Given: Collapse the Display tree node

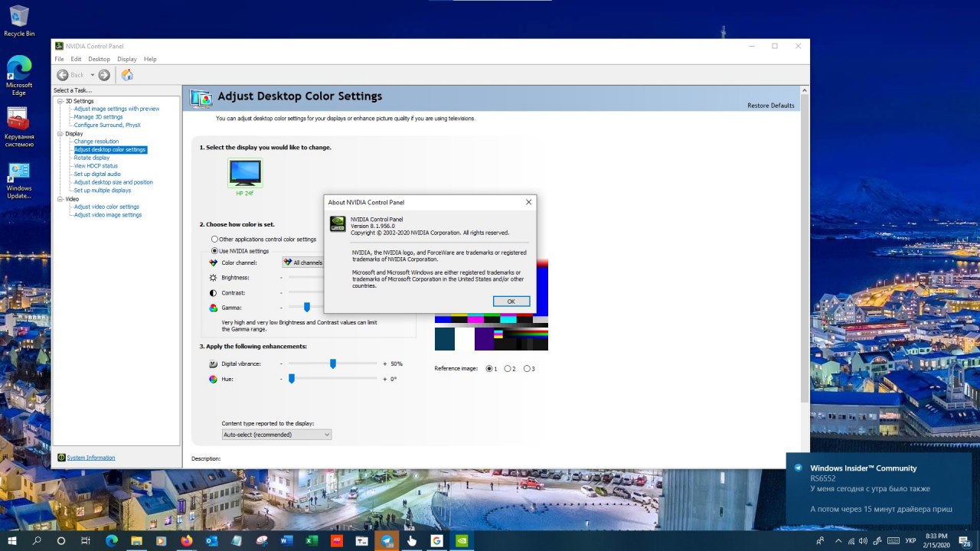Looking at the screenshot, I should coord(59,134).
